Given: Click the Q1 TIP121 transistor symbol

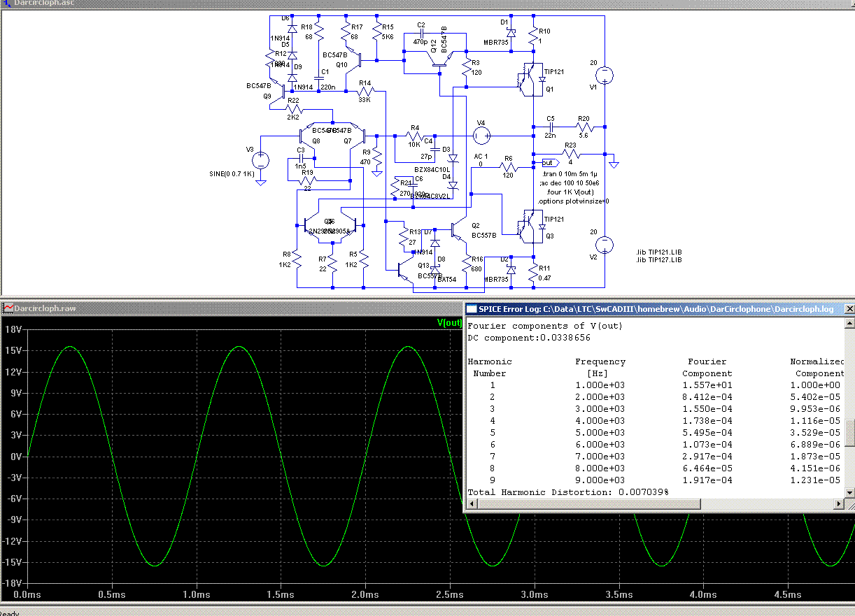Looking at the screenshot, I should click(530, 79).
